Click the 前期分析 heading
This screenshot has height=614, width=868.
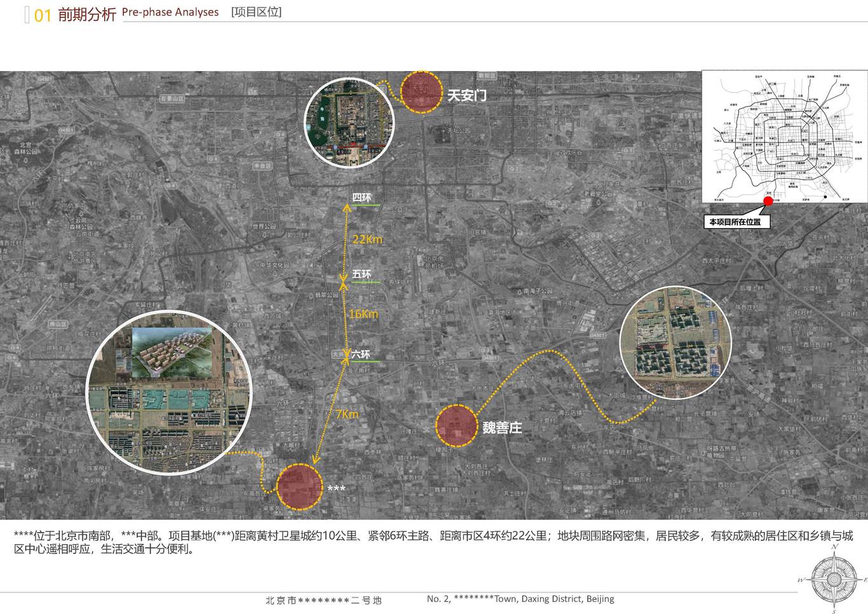[x=87, y=15]
